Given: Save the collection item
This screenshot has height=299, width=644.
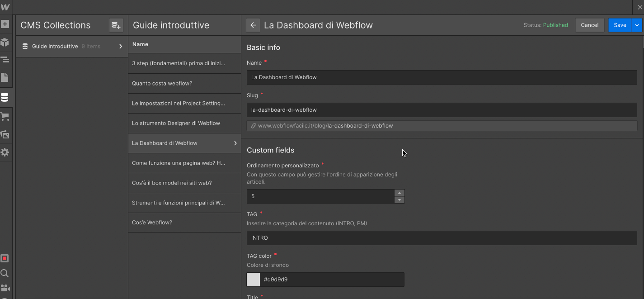Looking at the screenshot, I should [x=620, y=25].
